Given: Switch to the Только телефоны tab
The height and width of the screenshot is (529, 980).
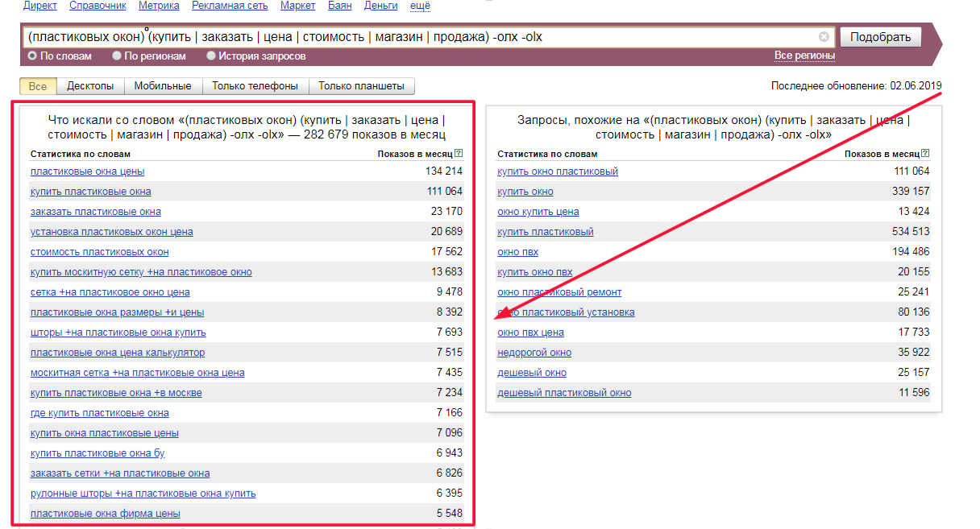Looking at the screenshot, I should [x=255, y=86].
